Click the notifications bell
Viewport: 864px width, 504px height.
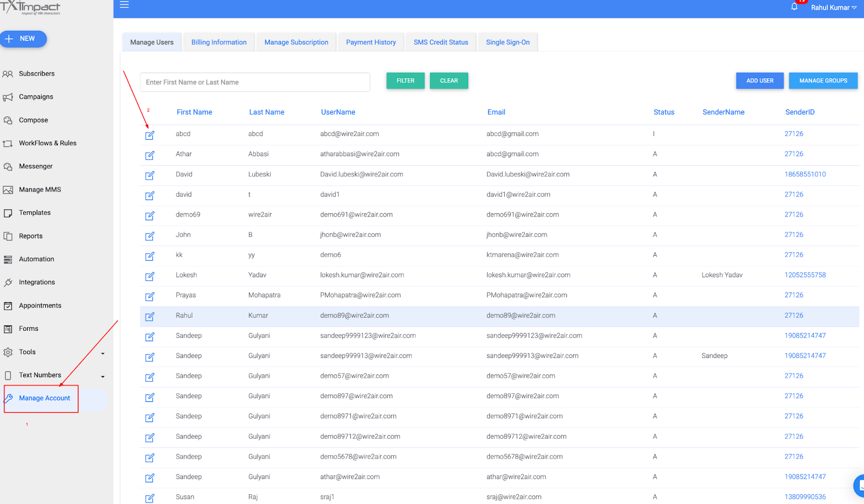(x=793, y=7)
